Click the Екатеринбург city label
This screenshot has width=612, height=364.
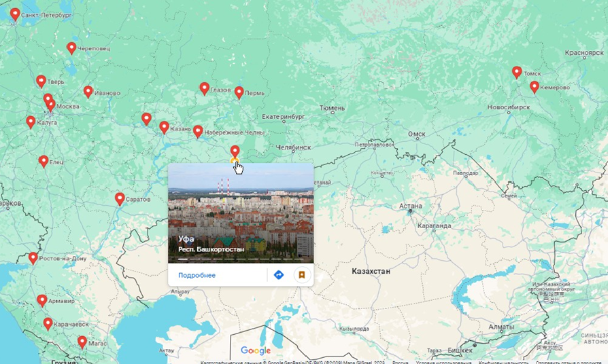click(284, 117)
